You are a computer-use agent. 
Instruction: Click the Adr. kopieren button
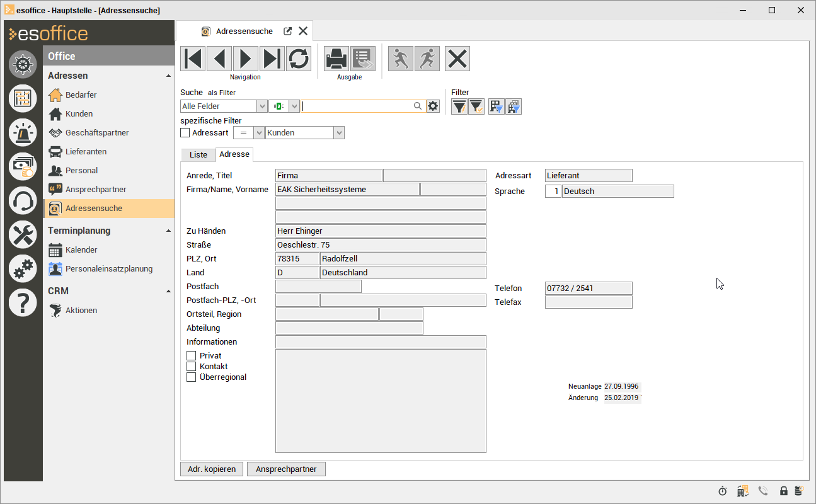(212, 469)
